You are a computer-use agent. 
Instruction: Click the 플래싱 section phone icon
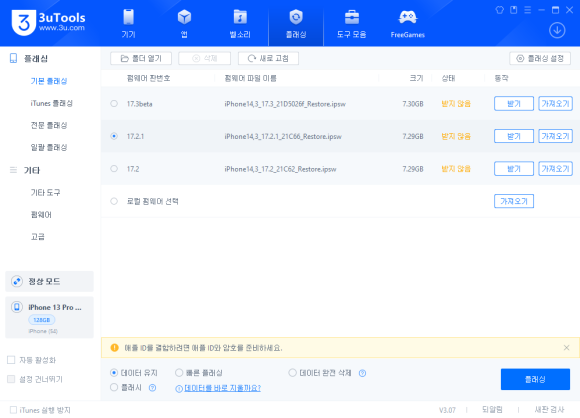[13, 58]
